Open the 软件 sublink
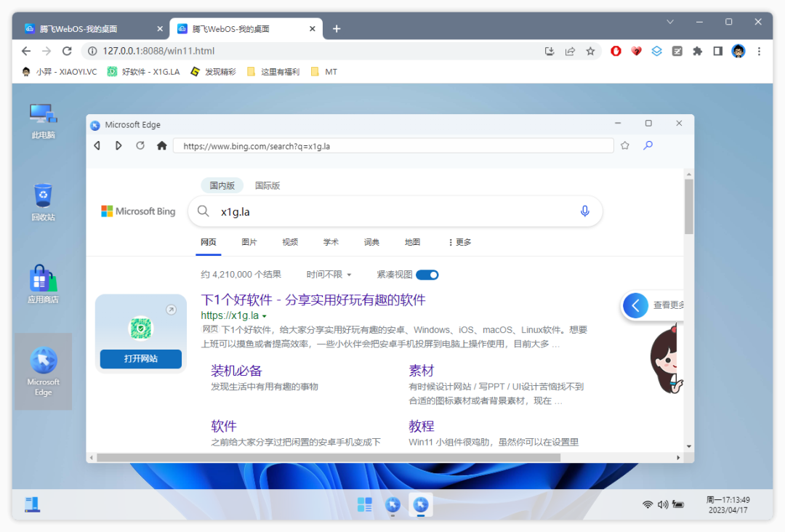Image resolution: width=785 pixels, height=532 pixels. click(x=223, y=427)
